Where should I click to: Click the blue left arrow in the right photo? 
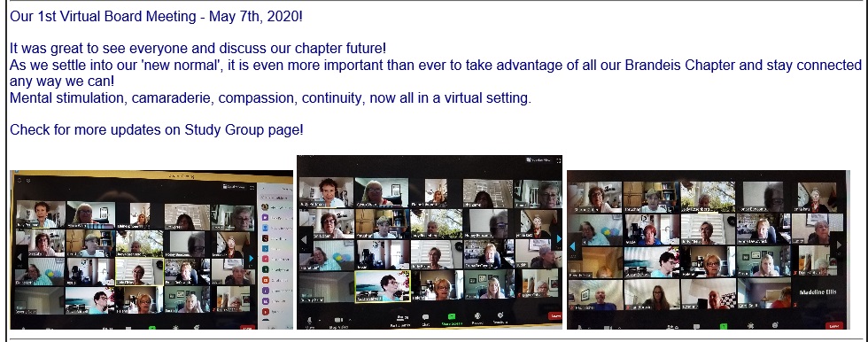(x=572, y=245)
